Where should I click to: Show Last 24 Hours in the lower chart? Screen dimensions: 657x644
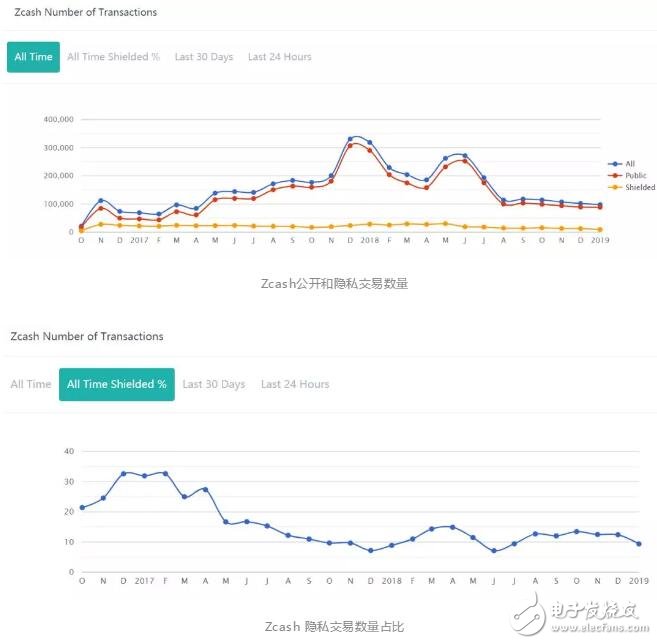(x=295, y=384)
